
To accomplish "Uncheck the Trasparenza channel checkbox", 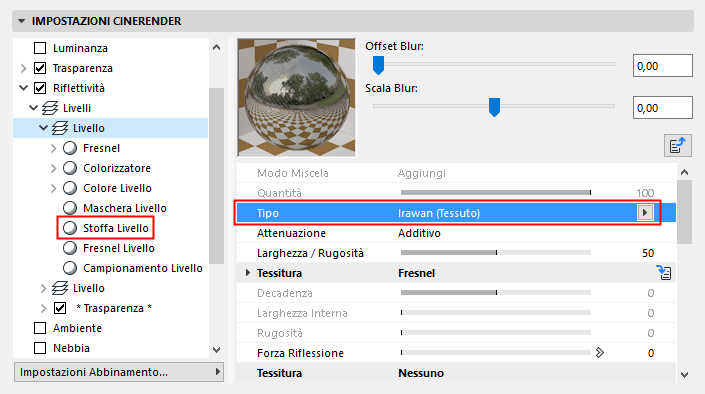I will pos(40,68).
